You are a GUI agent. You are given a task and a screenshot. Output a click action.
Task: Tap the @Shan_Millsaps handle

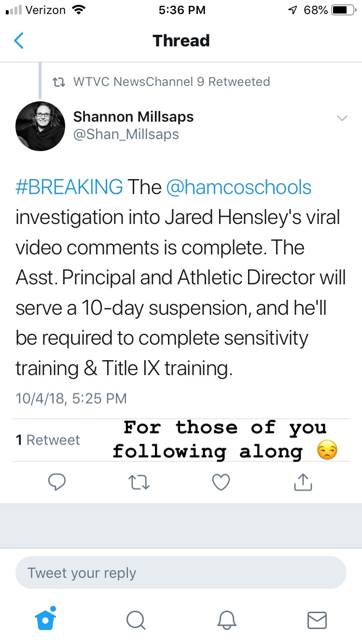point(126,134)
